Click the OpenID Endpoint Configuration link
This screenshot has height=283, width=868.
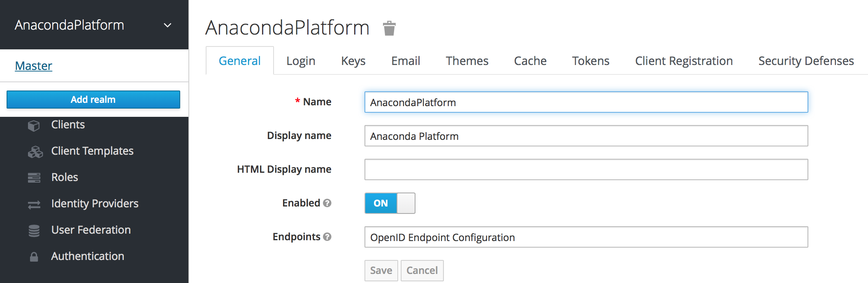point(442,237)
